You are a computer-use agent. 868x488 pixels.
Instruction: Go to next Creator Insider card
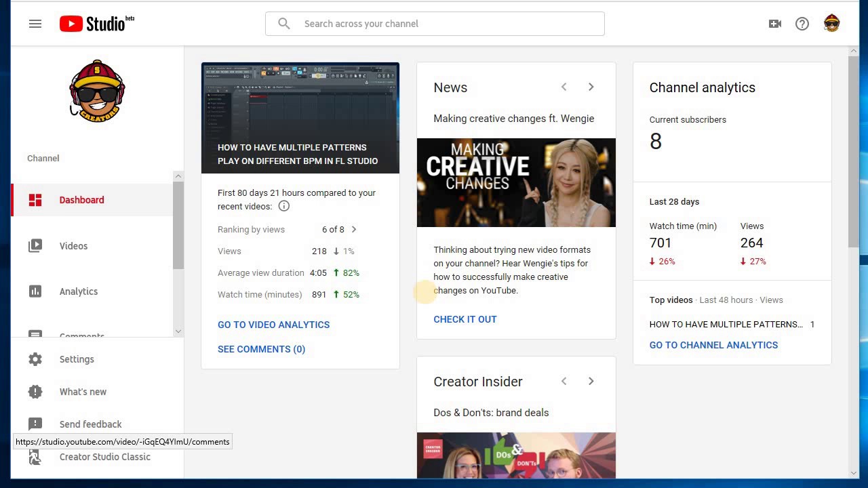[x=591, y=381]
